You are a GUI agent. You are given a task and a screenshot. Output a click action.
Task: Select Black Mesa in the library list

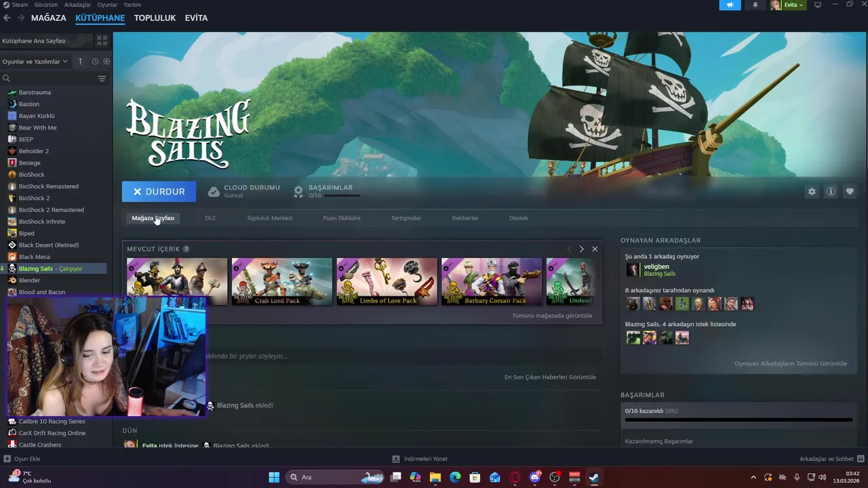coord(35,257)
